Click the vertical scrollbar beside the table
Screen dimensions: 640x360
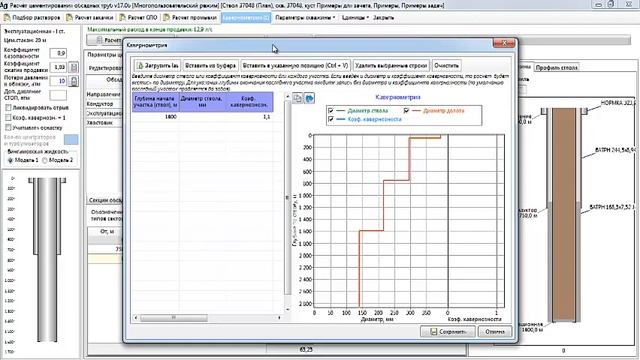(x=287, y=198)
